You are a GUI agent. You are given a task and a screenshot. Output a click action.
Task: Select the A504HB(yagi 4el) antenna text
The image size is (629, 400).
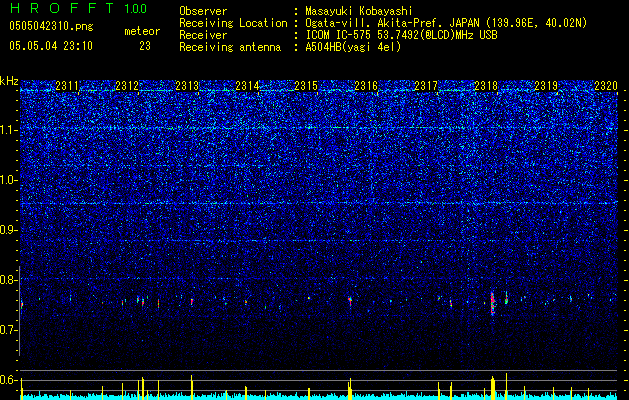(353, 47)
